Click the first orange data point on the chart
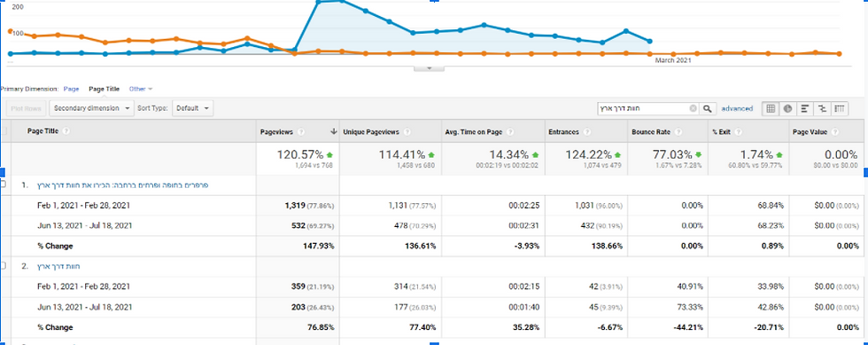 coord(10,31)
